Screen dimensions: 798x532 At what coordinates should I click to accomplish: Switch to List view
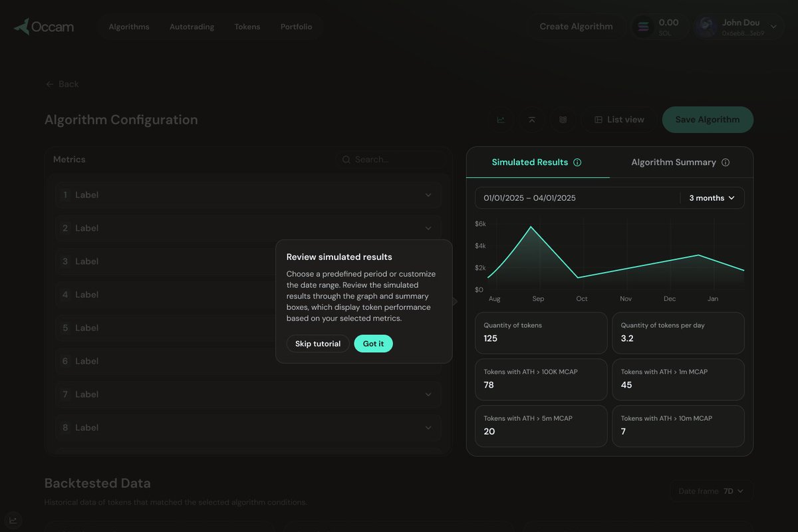(x=619, y=120)
